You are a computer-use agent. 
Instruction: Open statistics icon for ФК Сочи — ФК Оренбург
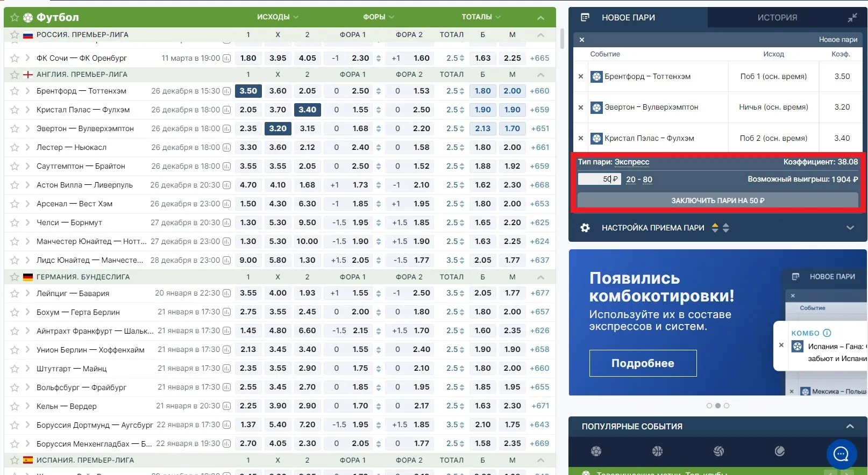pyautogui.click(x=226, y=59)
